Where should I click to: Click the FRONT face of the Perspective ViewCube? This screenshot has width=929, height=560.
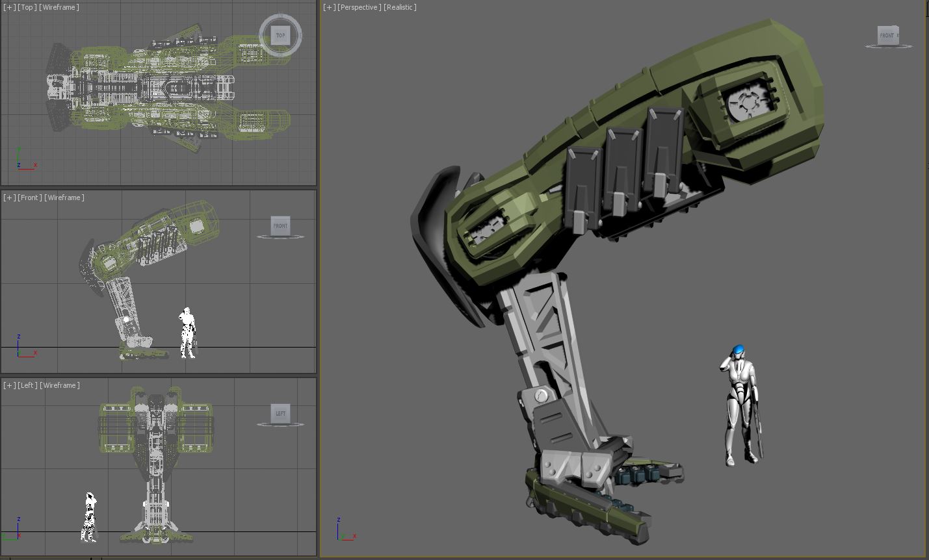pos(887,35)
